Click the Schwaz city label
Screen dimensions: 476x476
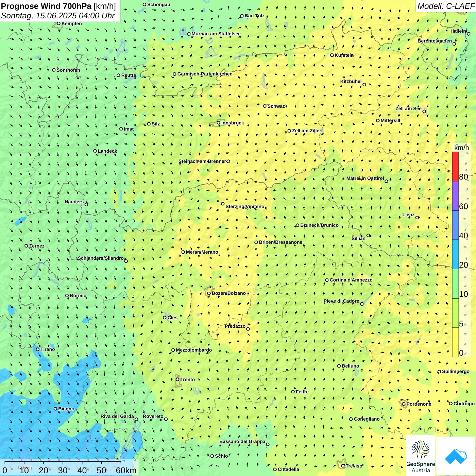tap(276, 106)
